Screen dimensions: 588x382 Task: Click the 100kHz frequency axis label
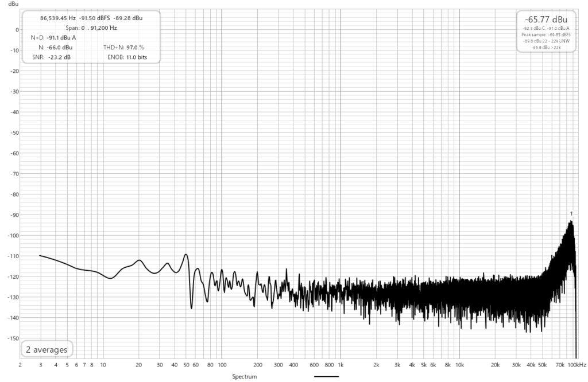point(578,364)
